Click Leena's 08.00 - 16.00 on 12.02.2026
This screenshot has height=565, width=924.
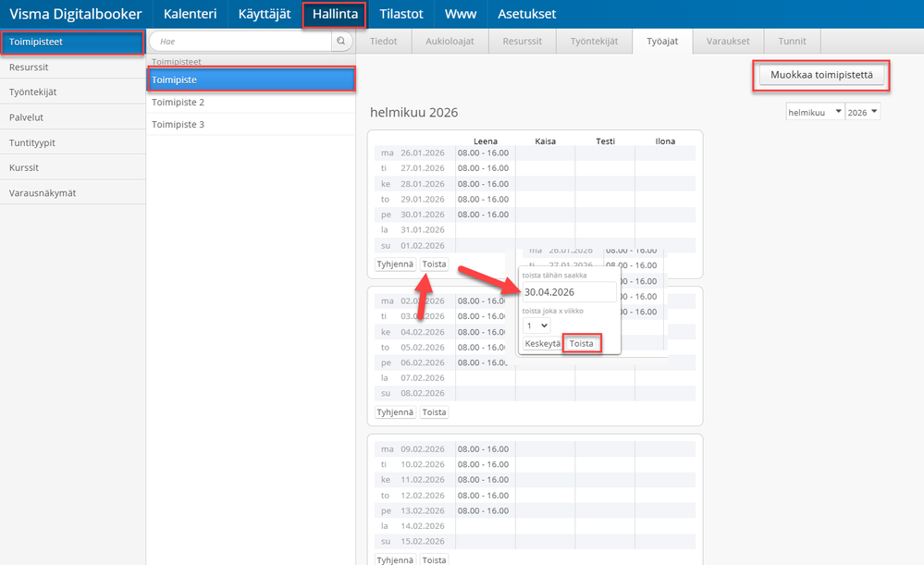[483, 496]
